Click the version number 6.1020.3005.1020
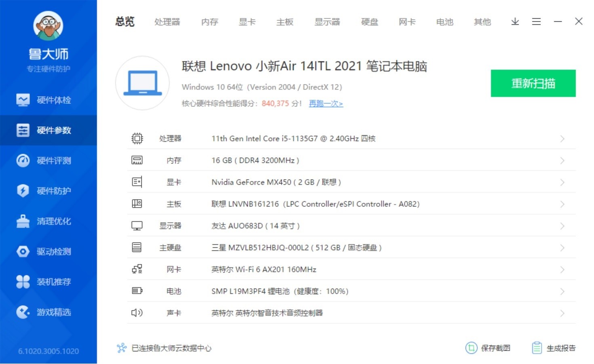This screenshot has width=594, height=364. [x=48, y=351]
